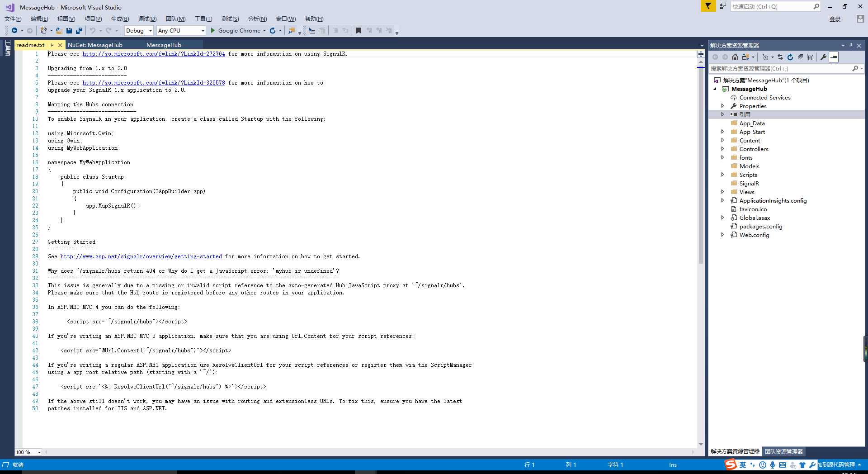
Task: Click the Undo arrow icon
Action: click(x=92, y=30)
